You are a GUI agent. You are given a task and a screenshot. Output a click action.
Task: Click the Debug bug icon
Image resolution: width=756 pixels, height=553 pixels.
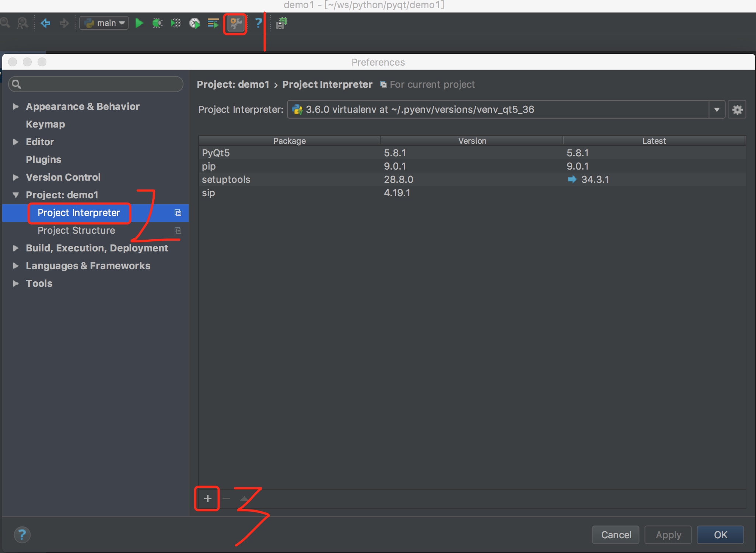pos(157,23)
